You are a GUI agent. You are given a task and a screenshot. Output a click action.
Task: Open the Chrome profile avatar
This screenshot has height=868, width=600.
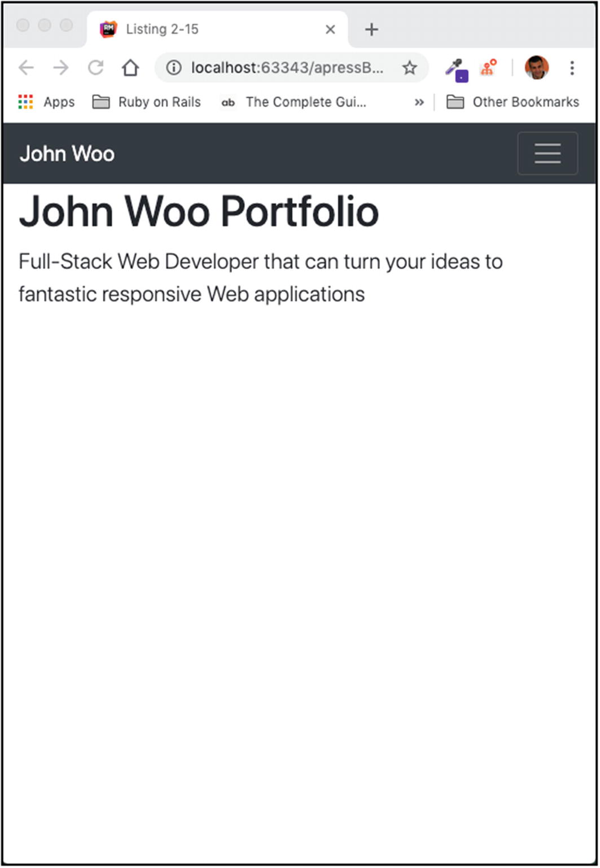coord(536,68)
